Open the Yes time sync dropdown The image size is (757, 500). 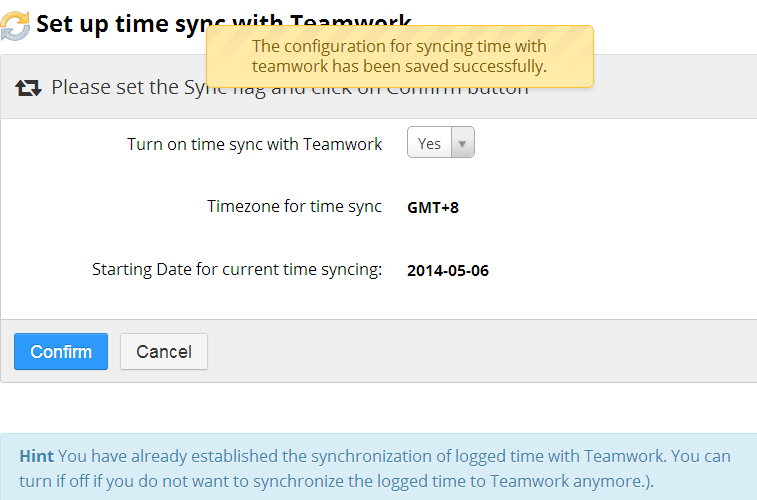pyautogui.click(x=430, y=143)
